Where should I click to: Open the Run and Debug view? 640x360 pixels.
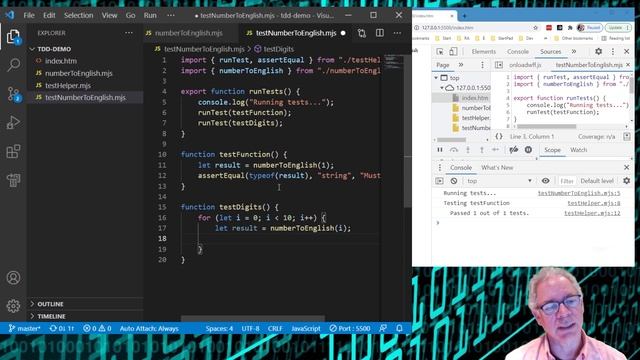pyautogui.click(x=13, y=122)
